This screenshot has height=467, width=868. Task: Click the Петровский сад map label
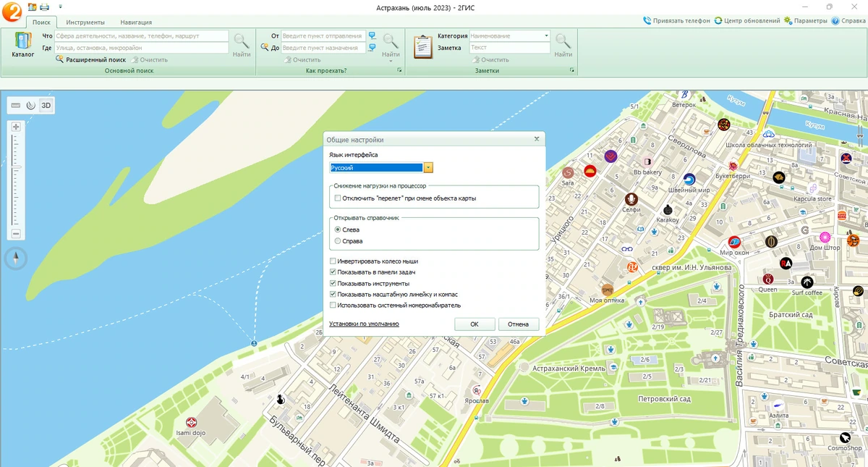(664, 399)
